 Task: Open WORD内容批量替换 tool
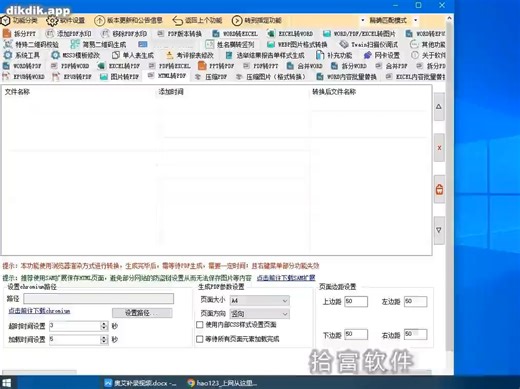tap(346, 77)
